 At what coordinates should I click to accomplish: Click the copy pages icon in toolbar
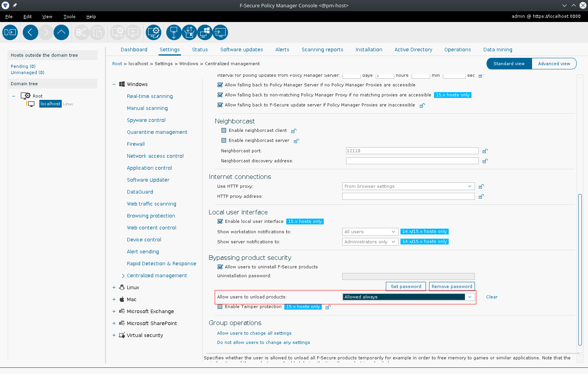[x=97, y=32]
